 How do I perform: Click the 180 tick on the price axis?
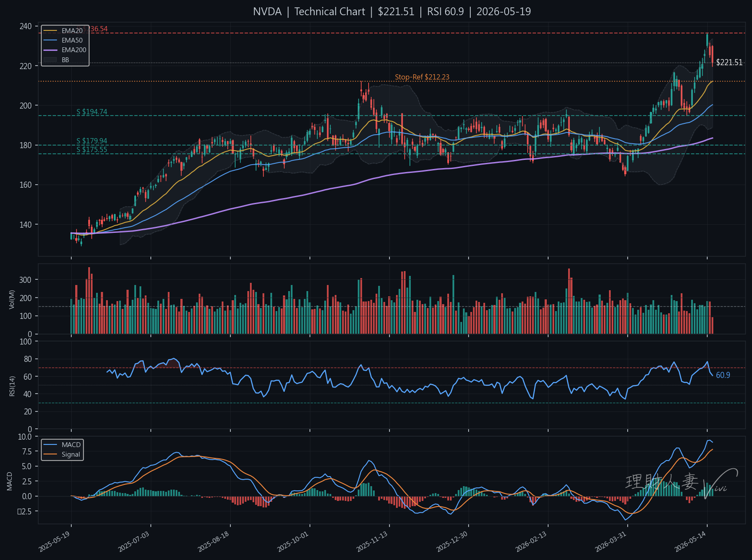26,145
